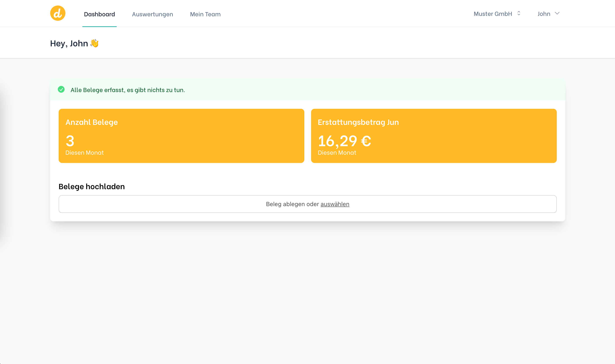Click the waving hand emoji next to John

coord(94,43)
